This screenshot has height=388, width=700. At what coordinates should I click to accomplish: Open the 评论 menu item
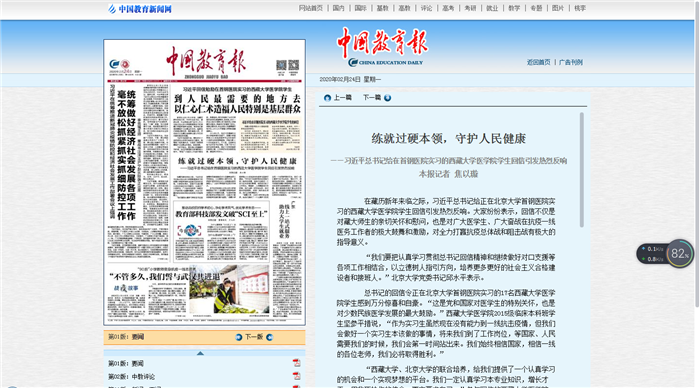[426, 8]
